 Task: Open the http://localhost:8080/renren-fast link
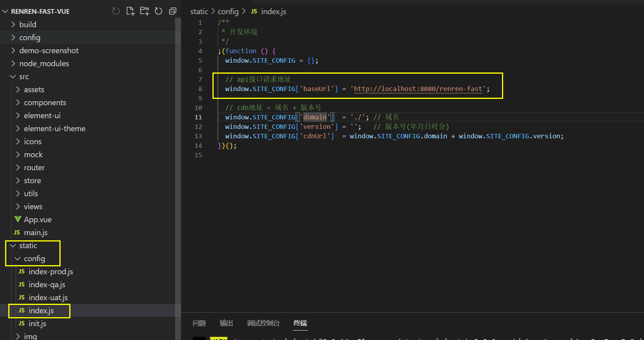tap(418, 89)
